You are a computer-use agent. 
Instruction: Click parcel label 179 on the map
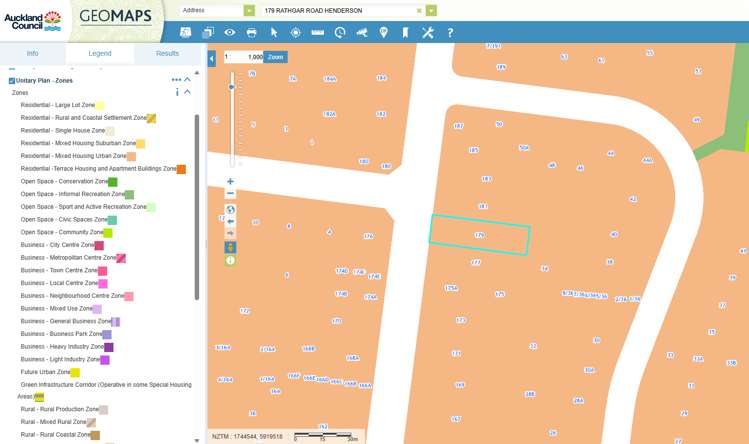pos(480,235)
